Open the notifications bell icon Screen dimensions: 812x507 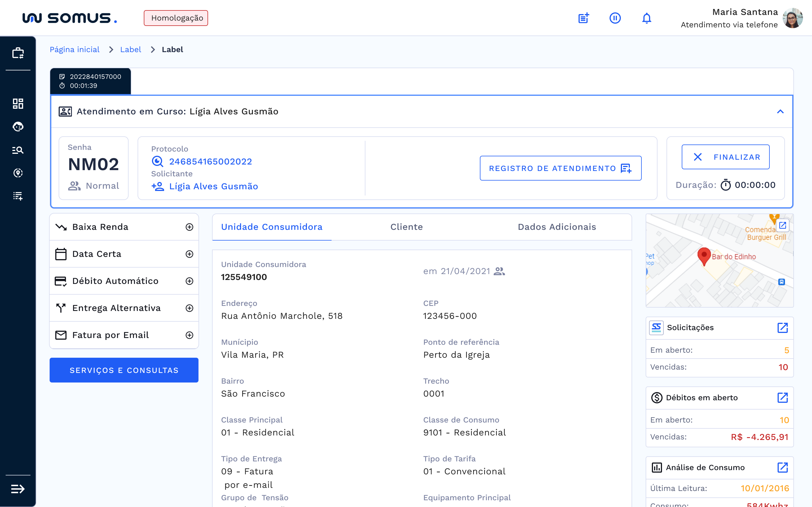pyautogui.click(x=646, y=18)
